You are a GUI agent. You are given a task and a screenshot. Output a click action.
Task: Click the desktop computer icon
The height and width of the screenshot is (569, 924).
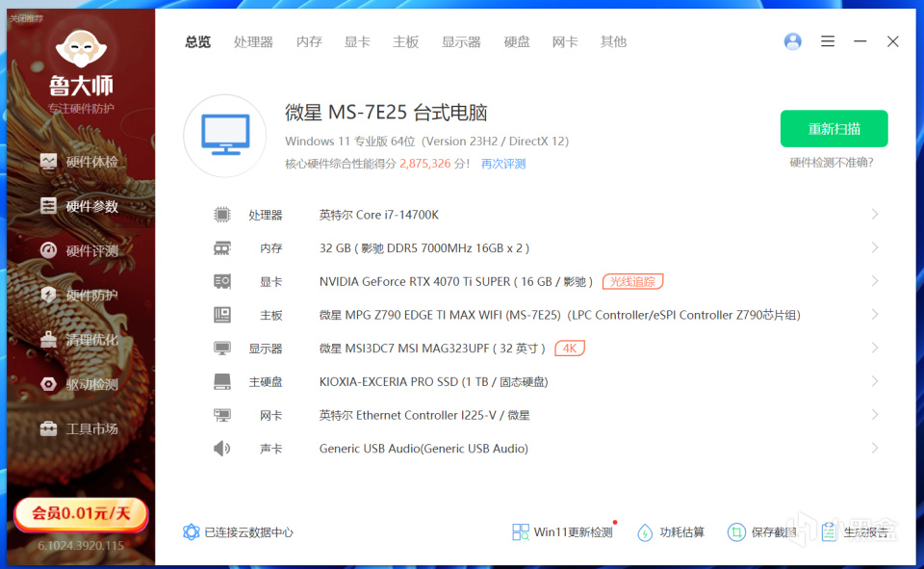point(225,135)
